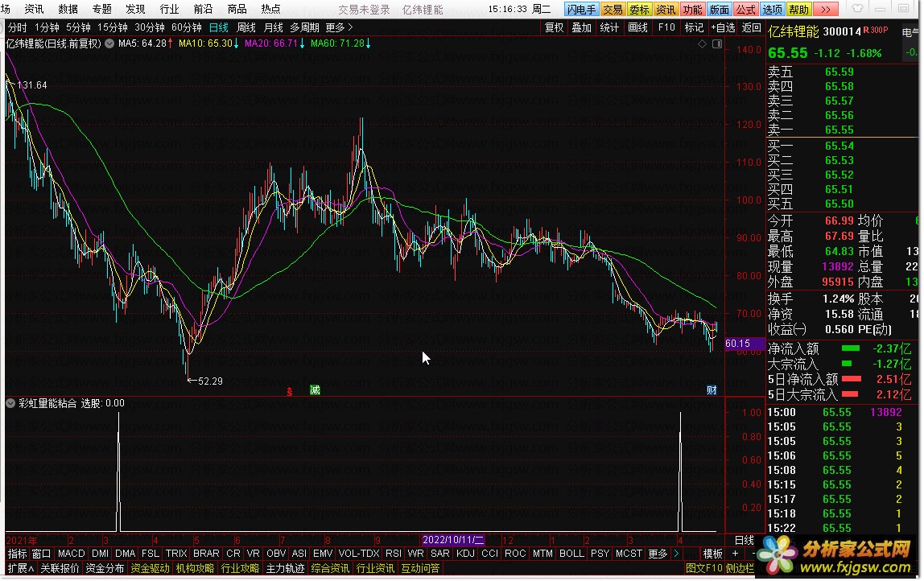Open the 数据 menu

pyautogui.click(x=68, y=10)
